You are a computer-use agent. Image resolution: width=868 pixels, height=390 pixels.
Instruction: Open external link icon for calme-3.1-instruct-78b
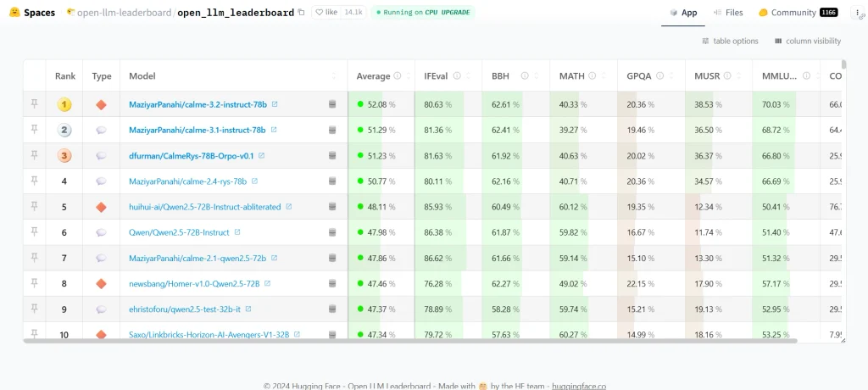point(274,130)
